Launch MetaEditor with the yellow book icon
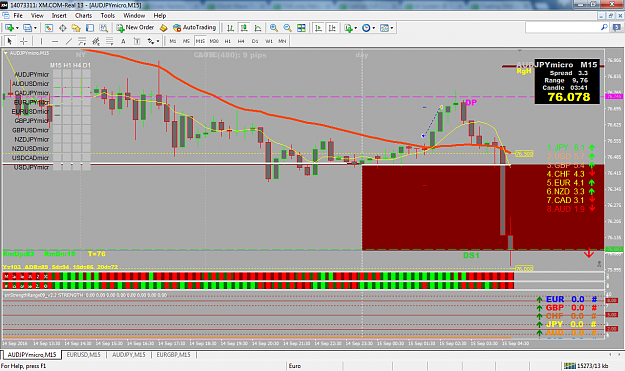 (x=163, y=28)
